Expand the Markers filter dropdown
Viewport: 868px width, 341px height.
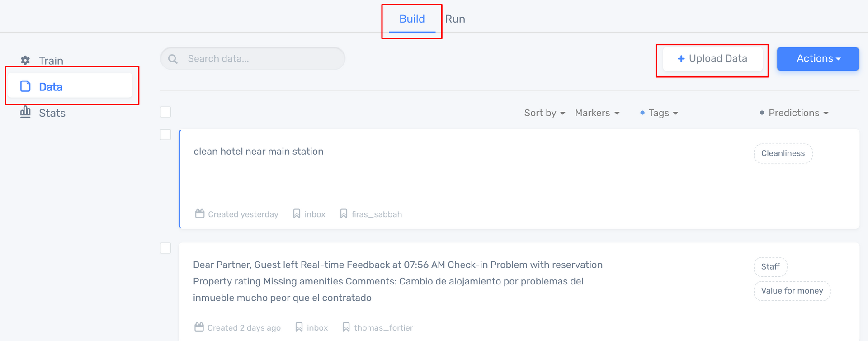597,113
